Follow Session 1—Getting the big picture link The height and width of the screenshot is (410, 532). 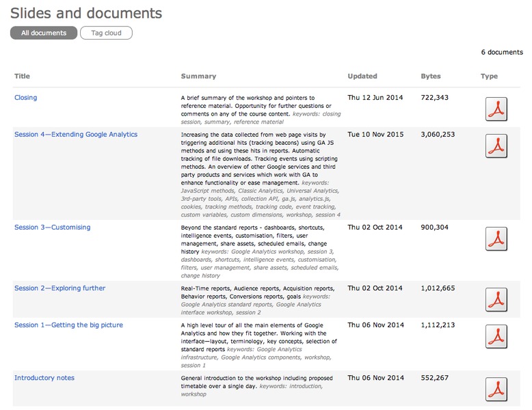pyautogui.click(x=68, y=325)
